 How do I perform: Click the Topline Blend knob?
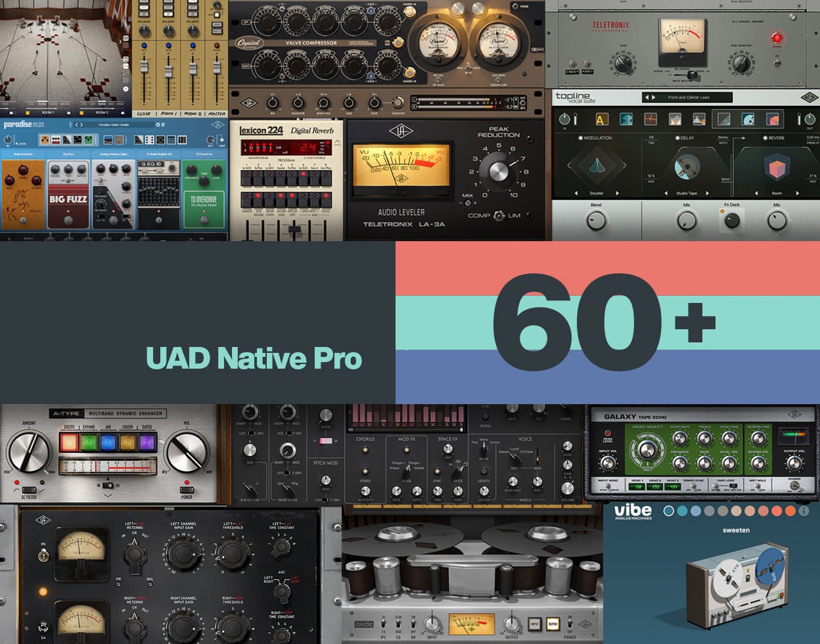tap(596, 219)
